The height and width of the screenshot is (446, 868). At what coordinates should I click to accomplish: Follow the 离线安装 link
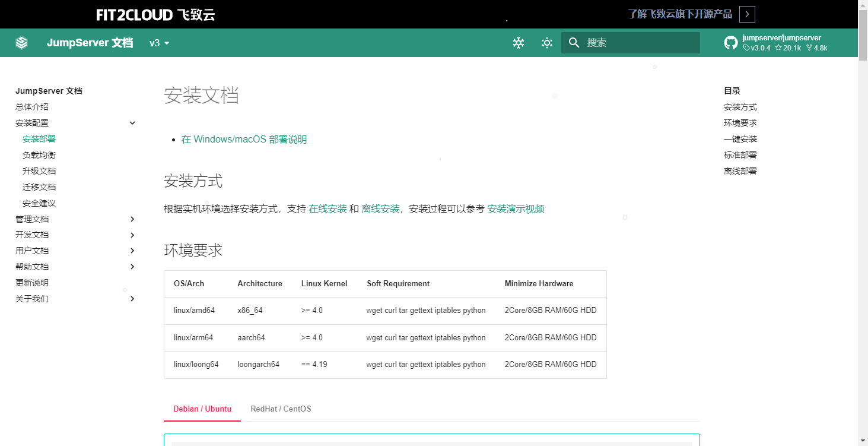381,209
